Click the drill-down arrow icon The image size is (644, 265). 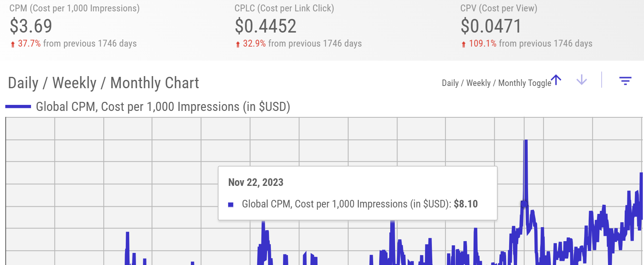click(581, 80)
